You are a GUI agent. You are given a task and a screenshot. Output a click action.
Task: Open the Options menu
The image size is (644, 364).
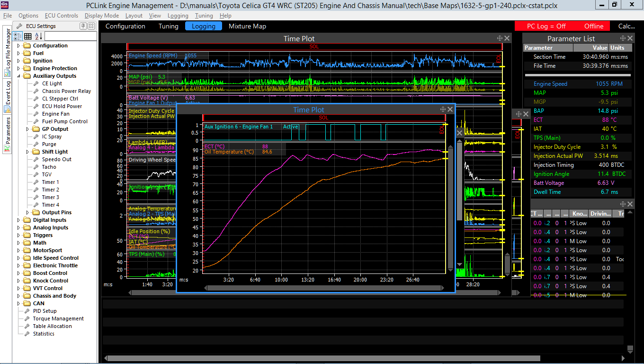pos(28,16)
